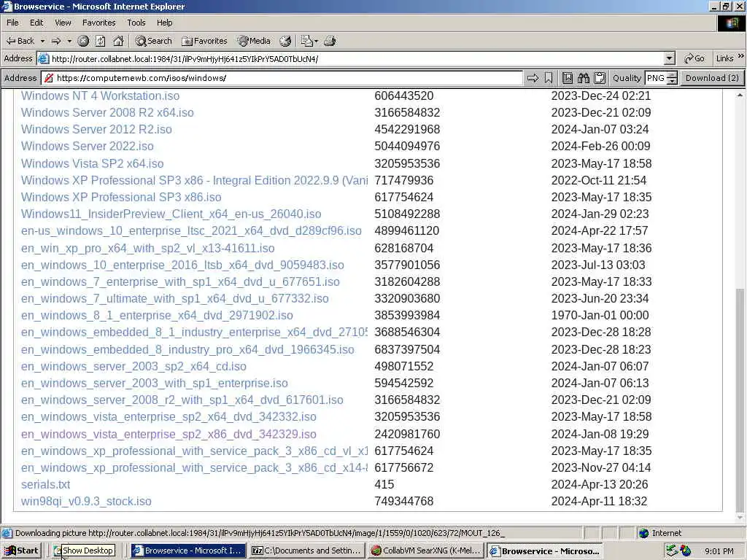Screen dimensions: 747x560
Task: Click the Home icon in toolbar
Action: point(118,41)
